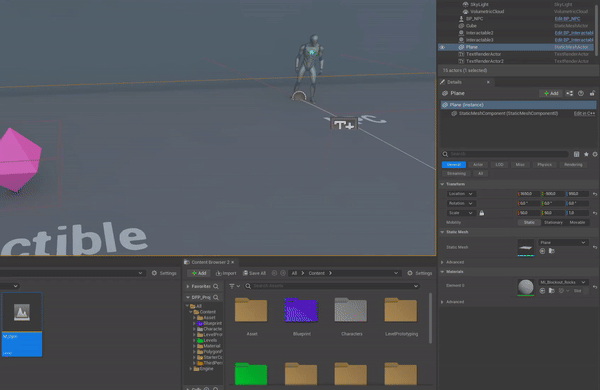Click the Details search field
This screenshot has width=600, height=390.
click(505, 154)
